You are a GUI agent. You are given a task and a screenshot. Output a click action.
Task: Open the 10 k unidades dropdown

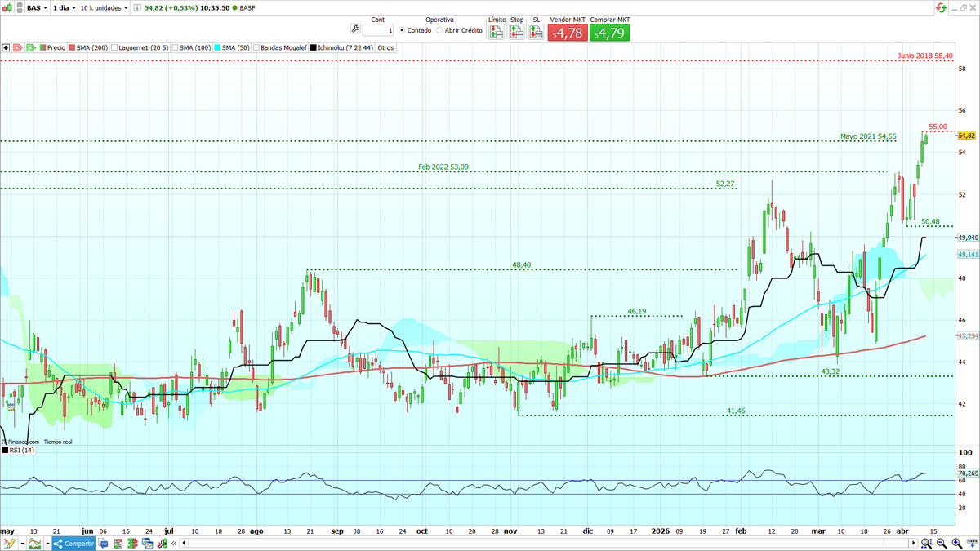pyautogui.click(x=104, y=8)
